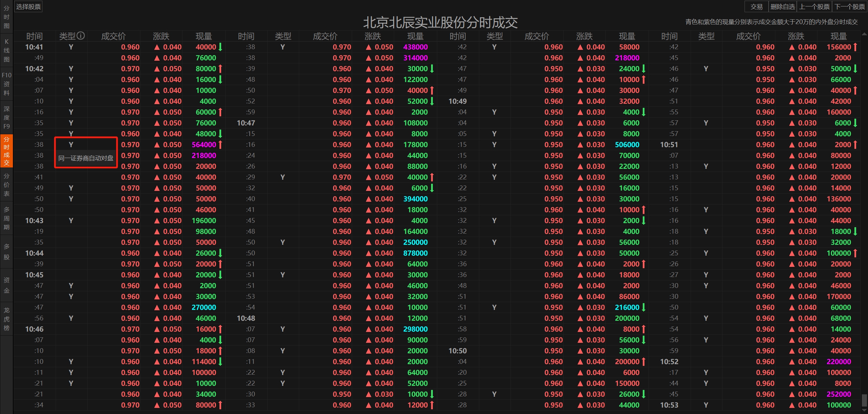Screen dimensions: 868x414
Task: Click the 114000 volume value
Action: coord(204,361)
